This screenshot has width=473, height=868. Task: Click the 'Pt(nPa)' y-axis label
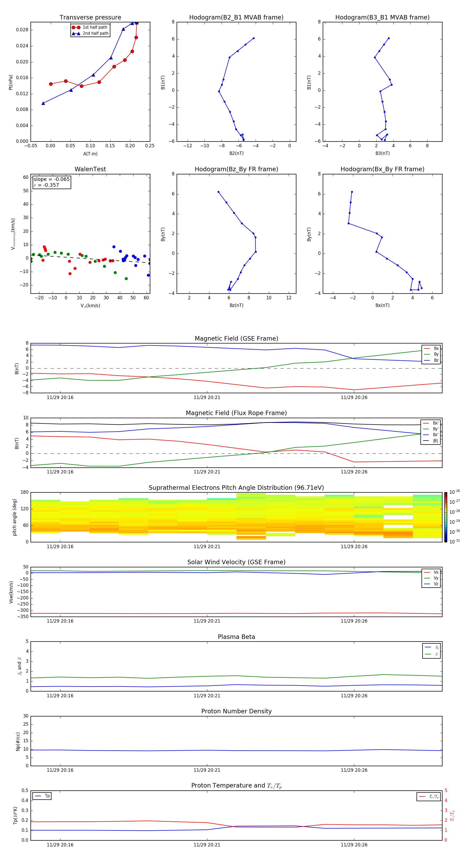(11, 82)
